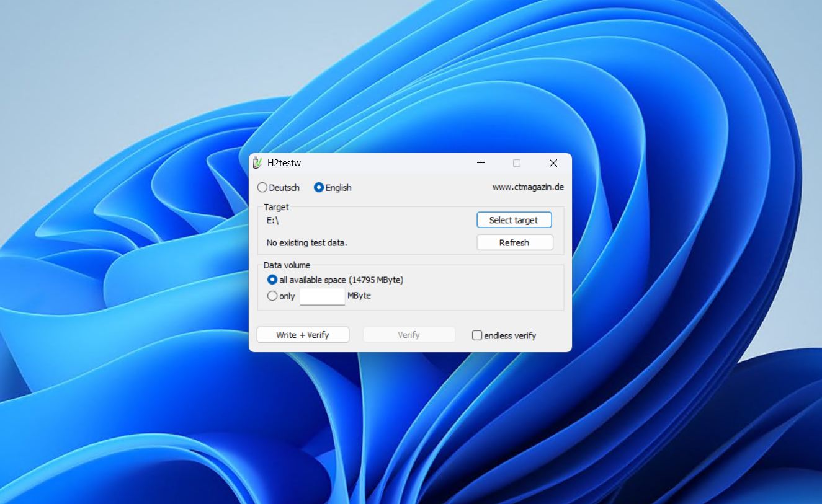Check the endless verify checkbox
822x504 pixels.
click(477, 335)
